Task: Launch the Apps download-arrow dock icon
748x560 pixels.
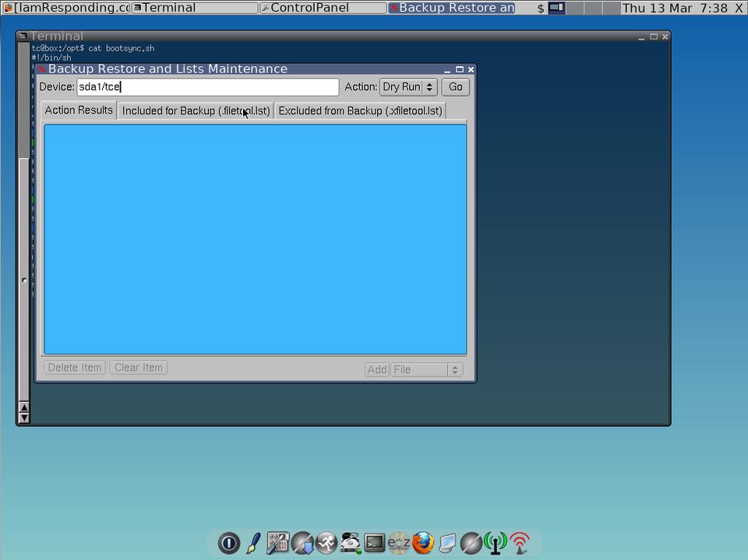Action: click(302, 543)
